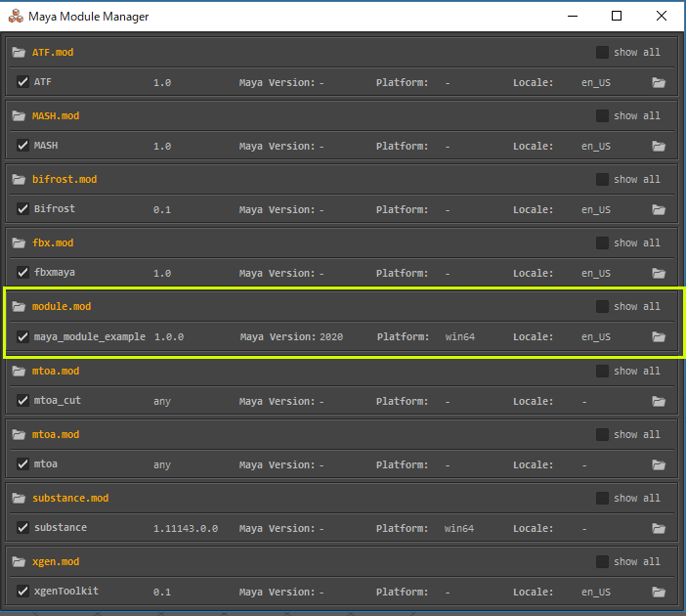Enable show all for xgen.mod

[603, 562]
